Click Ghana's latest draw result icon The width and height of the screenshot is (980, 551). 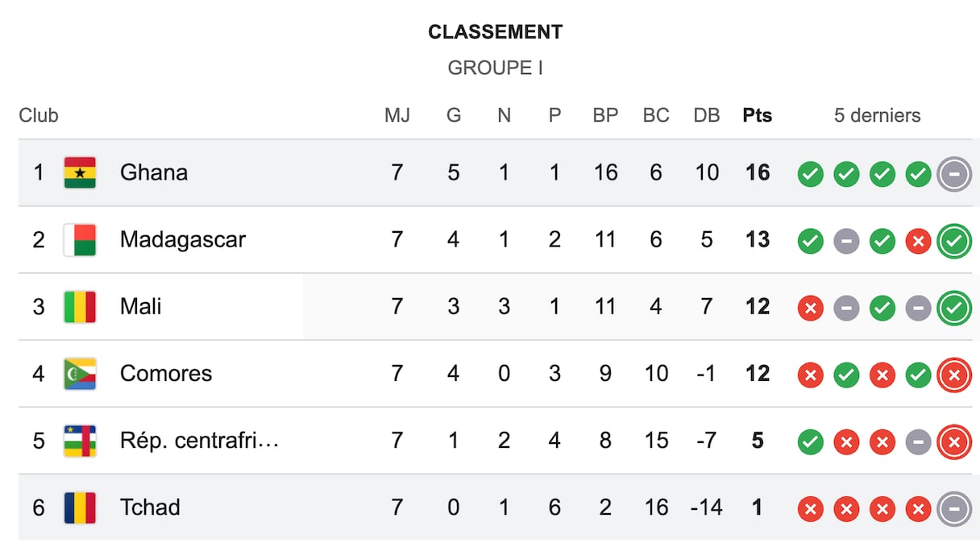point(953,173)
